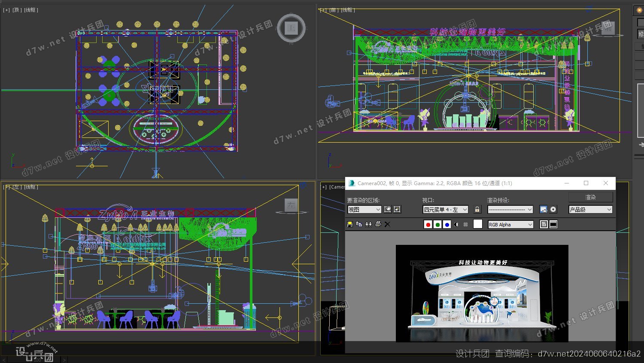
Task: Copy rendered image to clipboard
Action: click(x=359, y=224)
